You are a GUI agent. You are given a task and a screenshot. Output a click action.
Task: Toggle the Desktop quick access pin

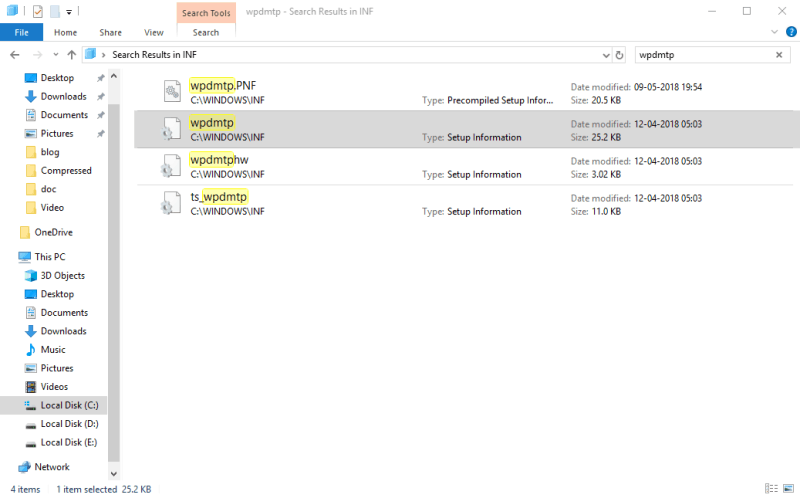tap(100, 78)
